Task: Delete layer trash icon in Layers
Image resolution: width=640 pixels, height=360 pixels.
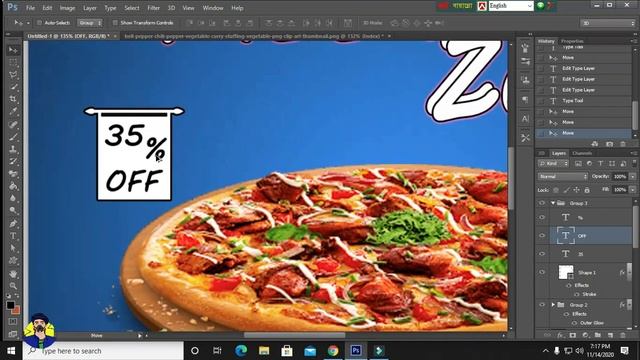Action: coord(623,335)
